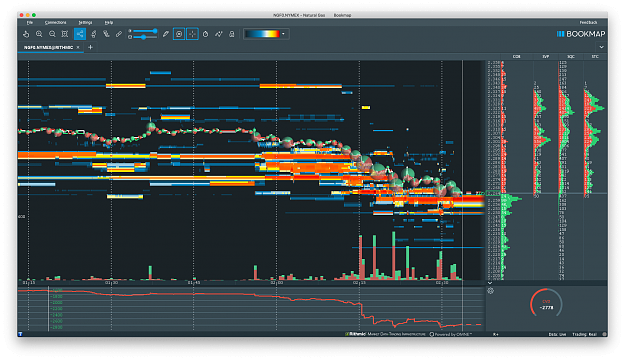This screenshot has width=625, height=360.
Task: Toggle the highlighted share/connections icon
Action: pos(80,34)
